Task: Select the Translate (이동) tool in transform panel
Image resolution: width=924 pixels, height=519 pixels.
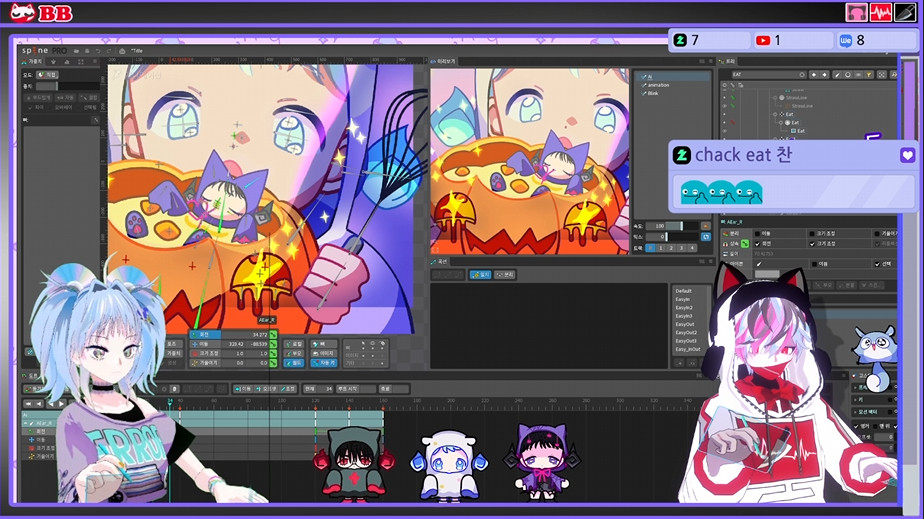Action: coord(205,344)
